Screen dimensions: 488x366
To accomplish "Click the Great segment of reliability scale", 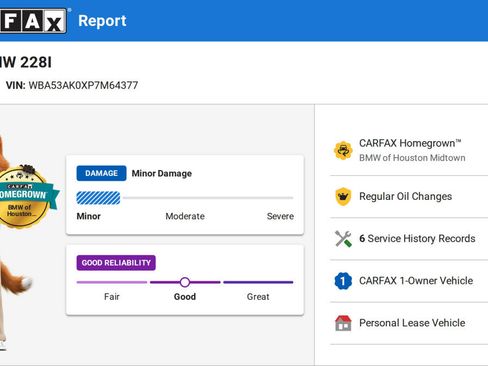I will 258,282.
